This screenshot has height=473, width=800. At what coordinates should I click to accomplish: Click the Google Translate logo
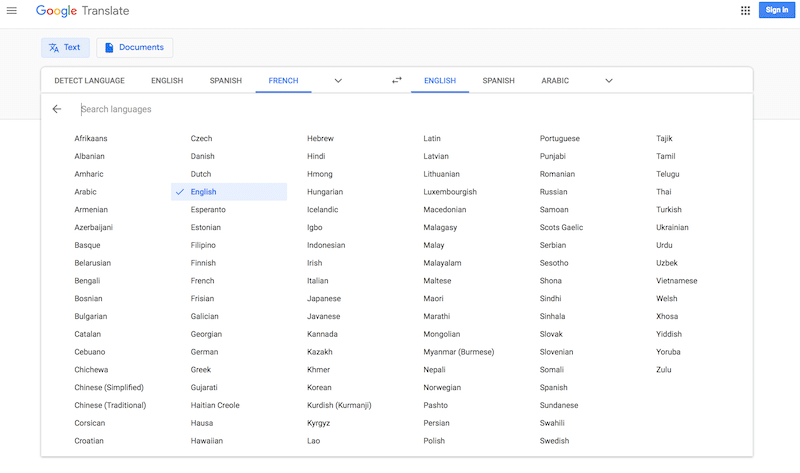(82, 11)
